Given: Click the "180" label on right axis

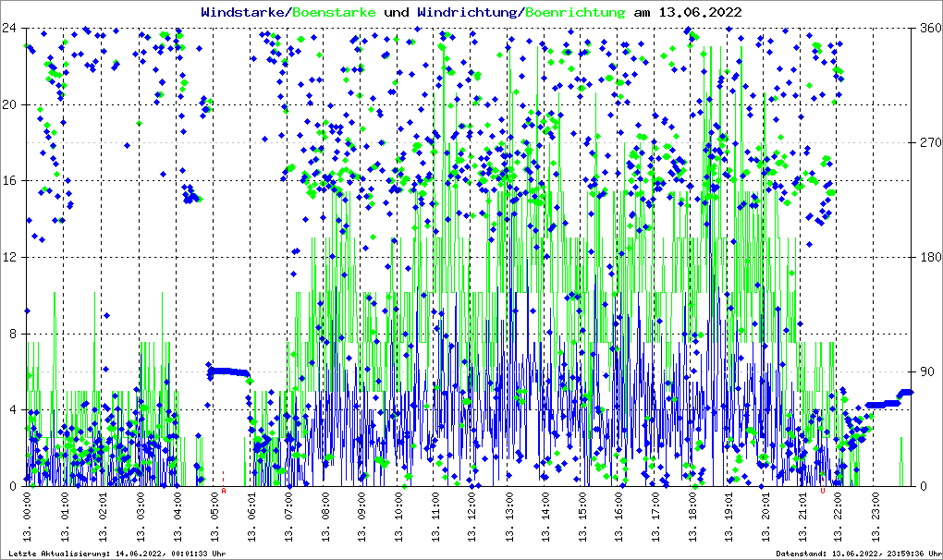Looking at the screenshot, I should click(929, 257).
